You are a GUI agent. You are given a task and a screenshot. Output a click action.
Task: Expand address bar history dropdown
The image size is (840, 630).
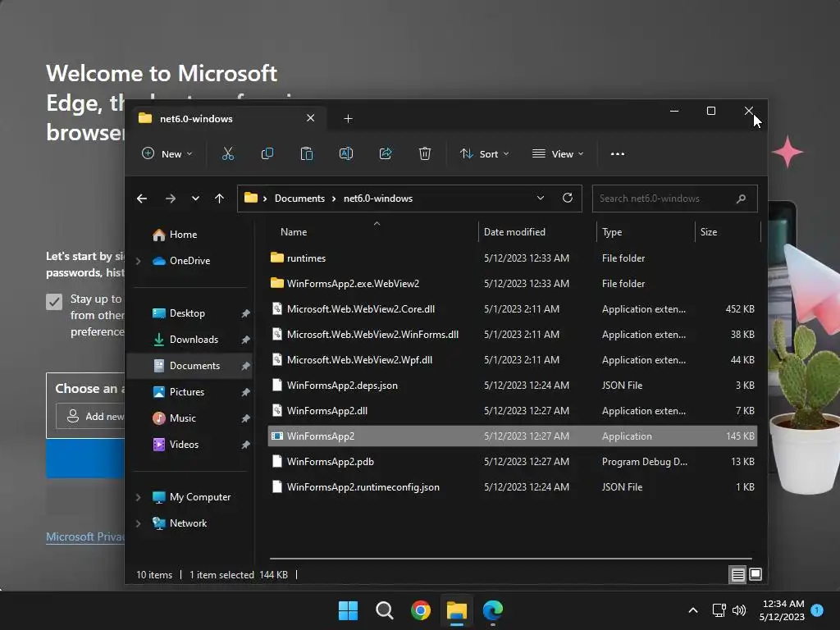(541, 199)
